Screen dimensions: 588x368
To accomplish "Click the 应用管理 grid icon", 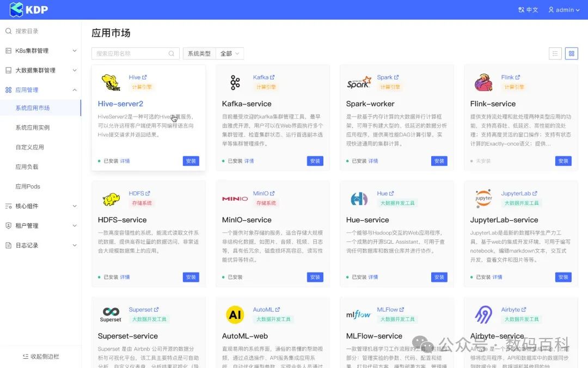I will pyautogui.click(x=8, y=90).
